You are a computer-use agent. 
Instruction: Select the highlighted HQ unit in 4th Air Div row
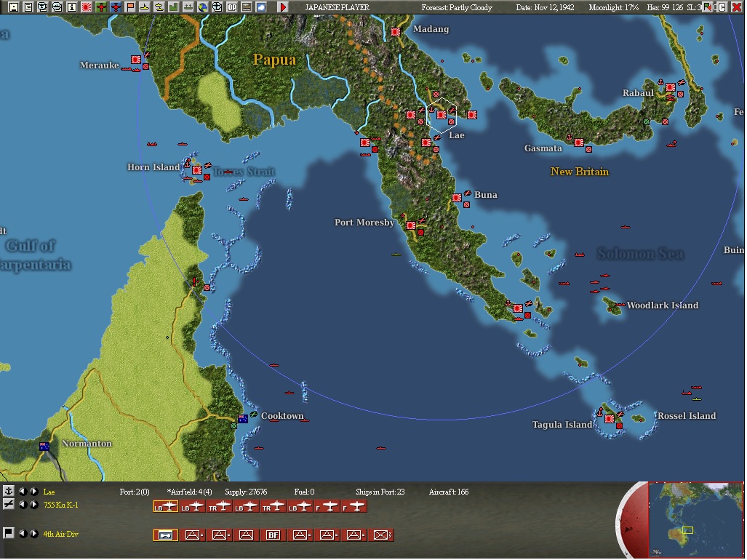166,535
